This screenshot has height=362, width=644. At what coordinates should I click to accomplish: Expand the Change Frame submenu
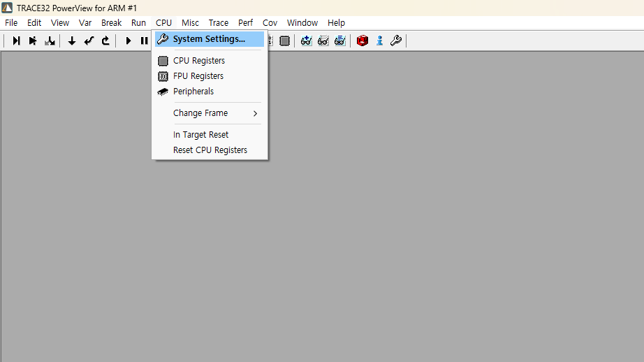(200, 113)
